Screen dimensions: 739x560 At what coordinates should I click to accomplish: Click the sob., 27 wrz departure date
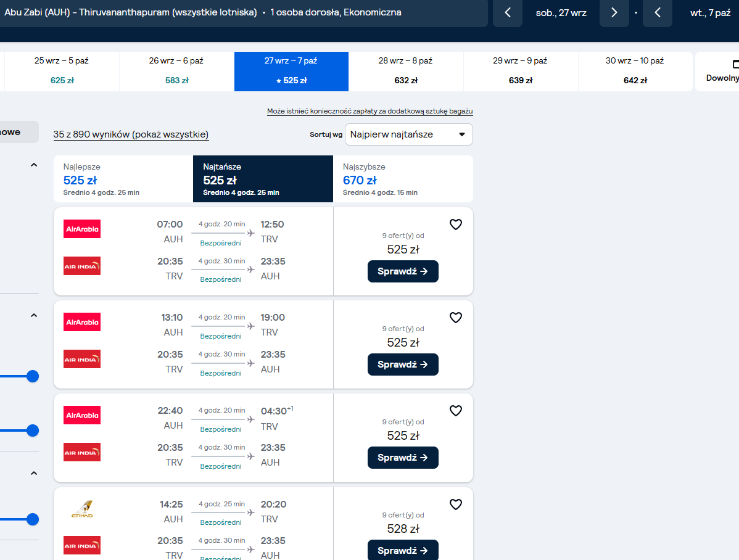tap(561, 13)
